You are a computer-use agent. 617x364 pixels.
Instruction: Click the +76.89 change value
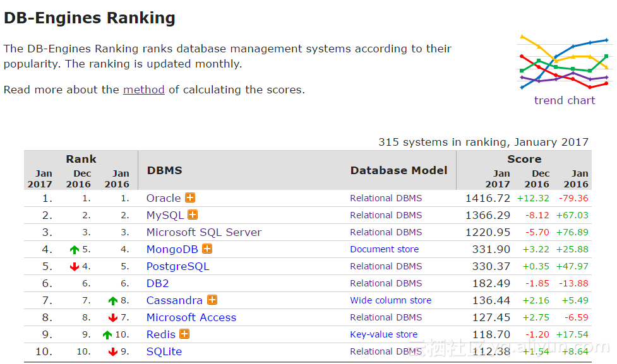(572, 232)
